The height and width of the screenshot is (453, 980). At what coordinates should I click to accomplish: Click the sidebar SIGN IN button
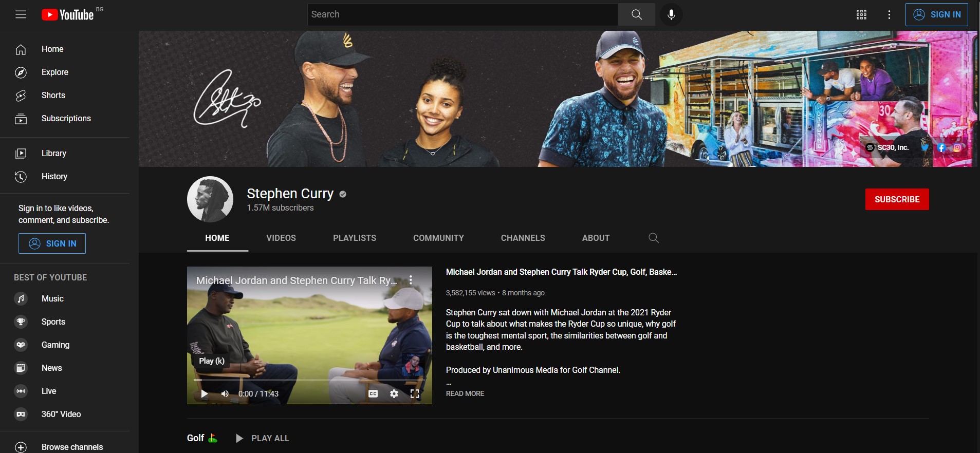tap(52, 243)
